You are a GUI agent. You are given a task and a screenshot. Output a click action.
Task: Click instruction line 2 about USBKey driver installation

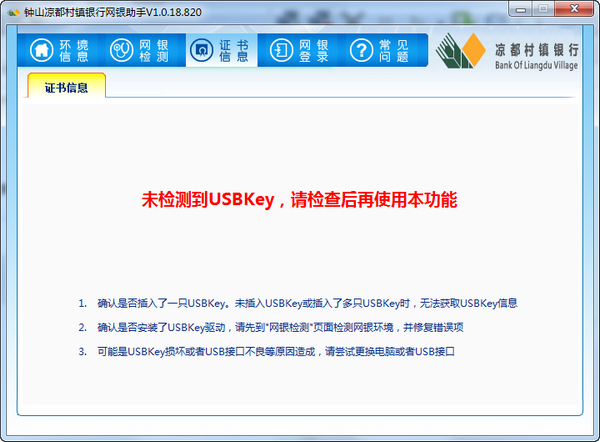coord(294,328)
